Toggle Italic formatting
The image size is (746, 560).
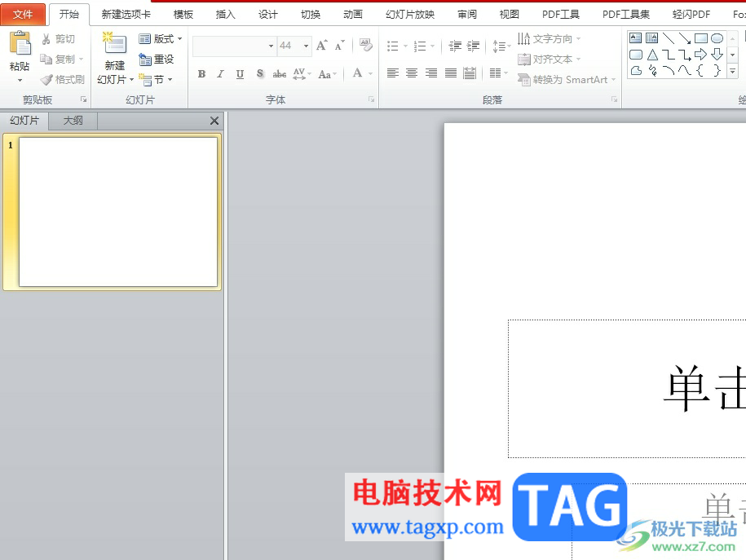(x=220, y=73)
